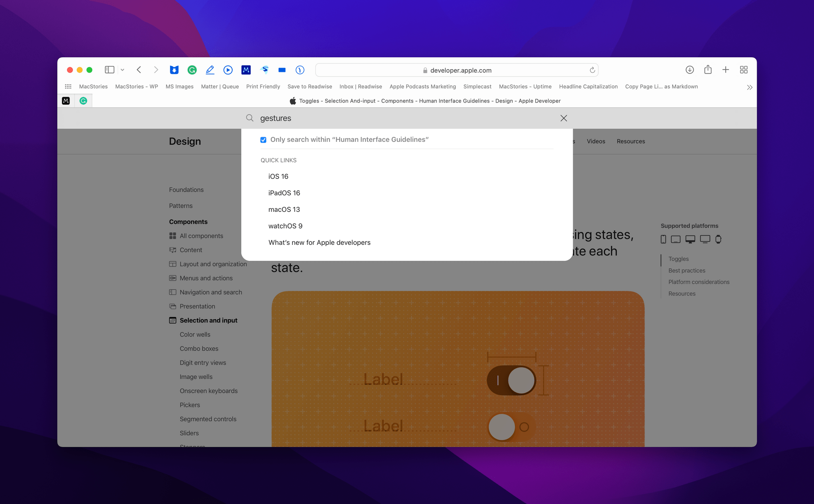Jump to Best practices section
Image resolution: width=814 pixels, height=504 pixels.
[x=687, y=271]
